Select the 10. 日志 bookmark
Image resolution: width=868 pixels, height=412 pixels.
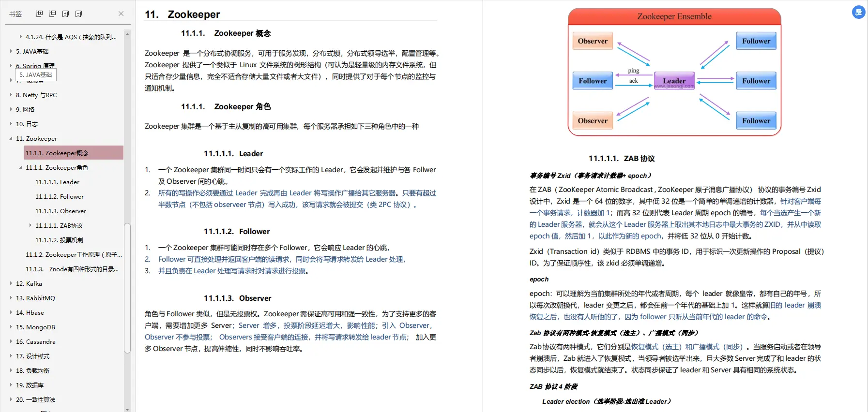click(x=27, y=124)
